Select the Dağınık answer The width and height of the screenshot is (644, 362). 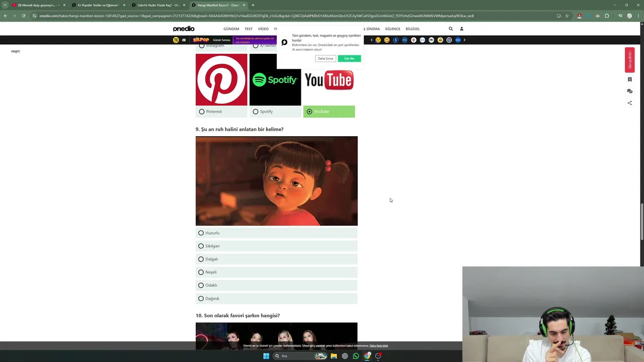[276, 298]
